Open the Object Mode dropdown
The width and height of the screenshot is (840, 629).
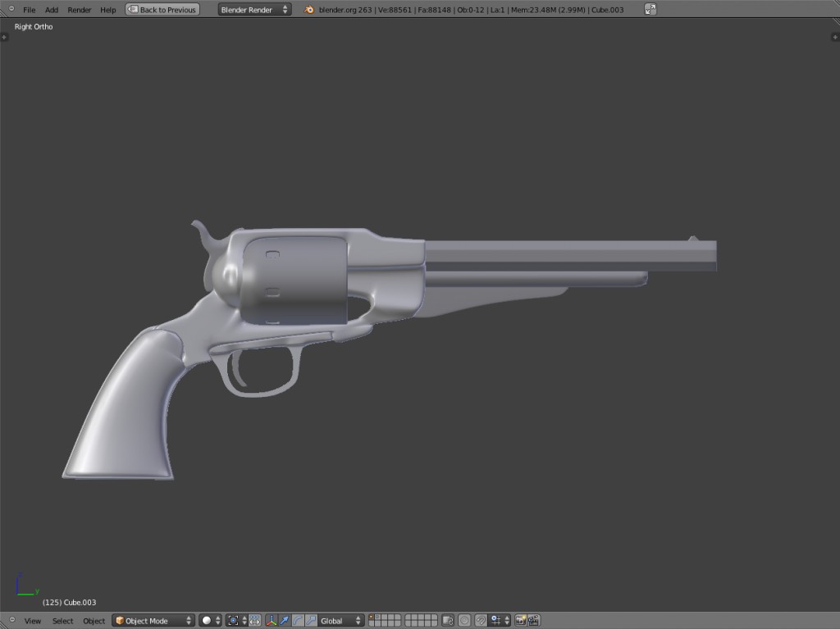click(153, 620)
